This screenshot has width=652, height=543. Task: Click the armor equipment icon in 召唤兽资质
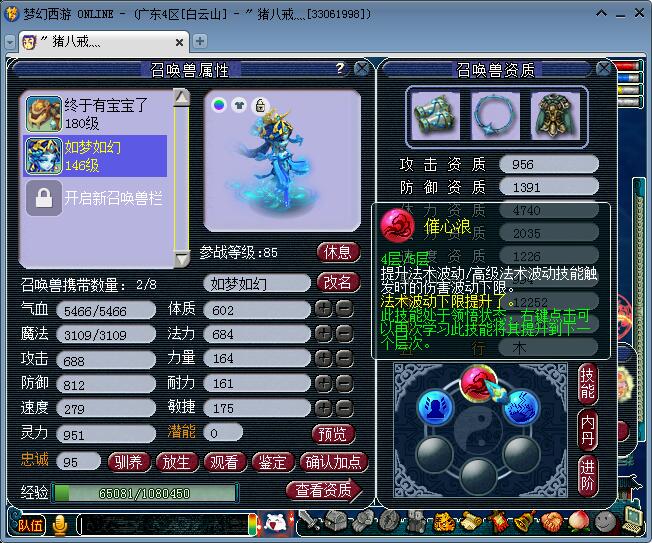click(x=555, y=115)
